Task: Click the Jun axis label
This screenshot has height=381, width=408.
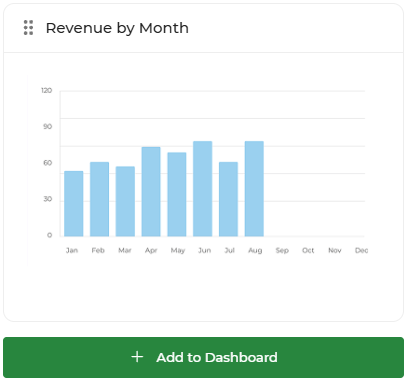Action: coord(205,250)
